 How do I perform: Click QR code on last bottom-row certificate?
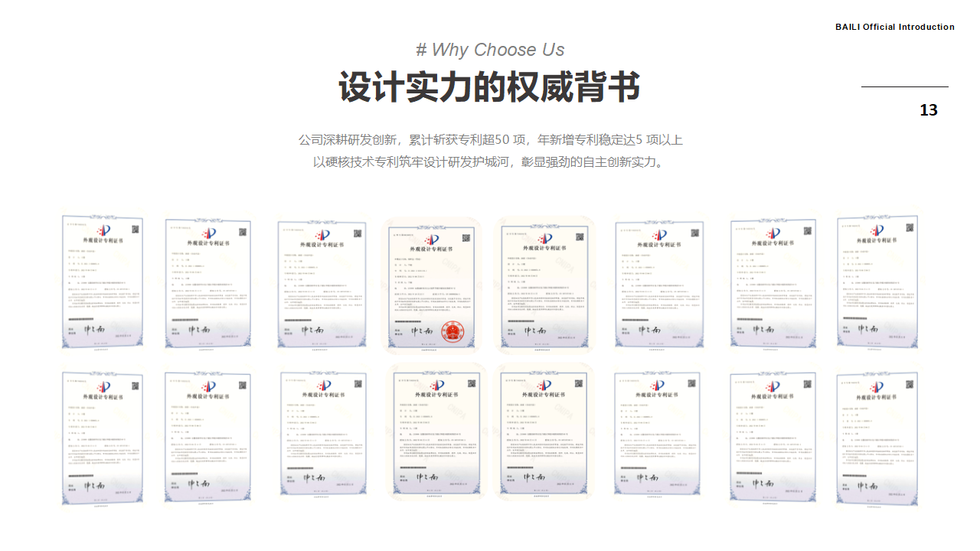(908, 385)
